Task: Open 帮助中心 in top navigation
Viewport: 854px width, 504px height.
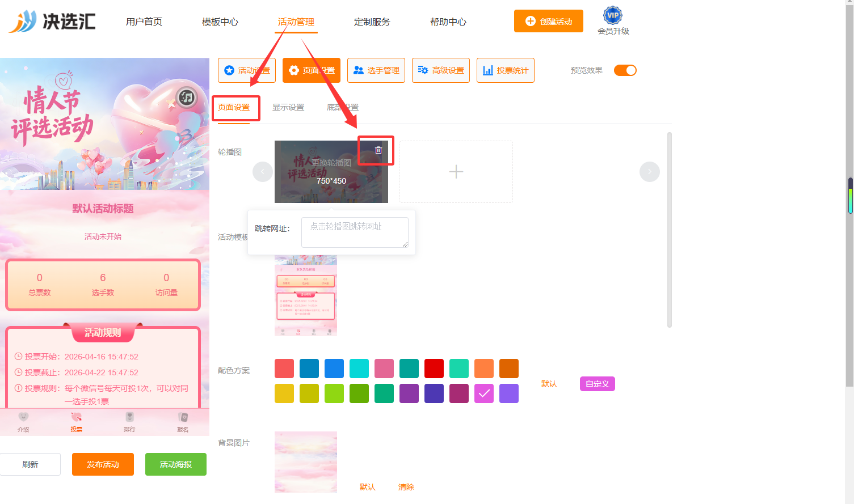Action: tap(448, 22)
